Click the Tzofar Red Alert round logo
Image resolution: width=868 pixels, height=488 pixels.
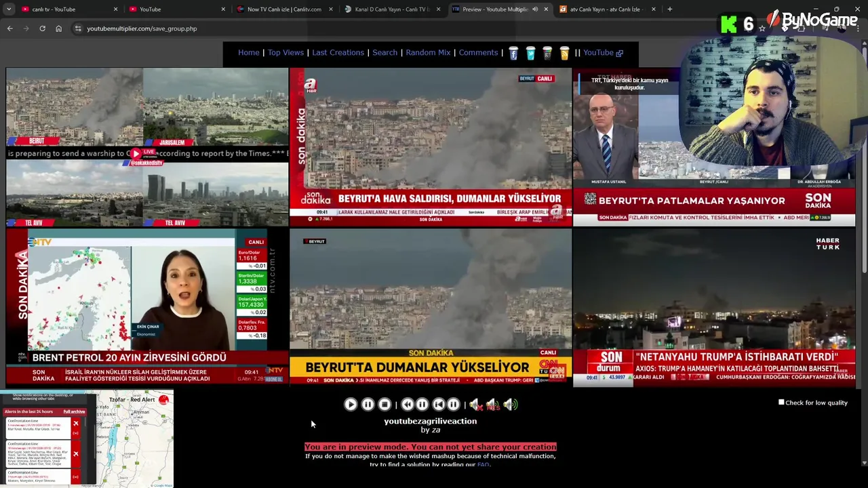pos(163,400)
